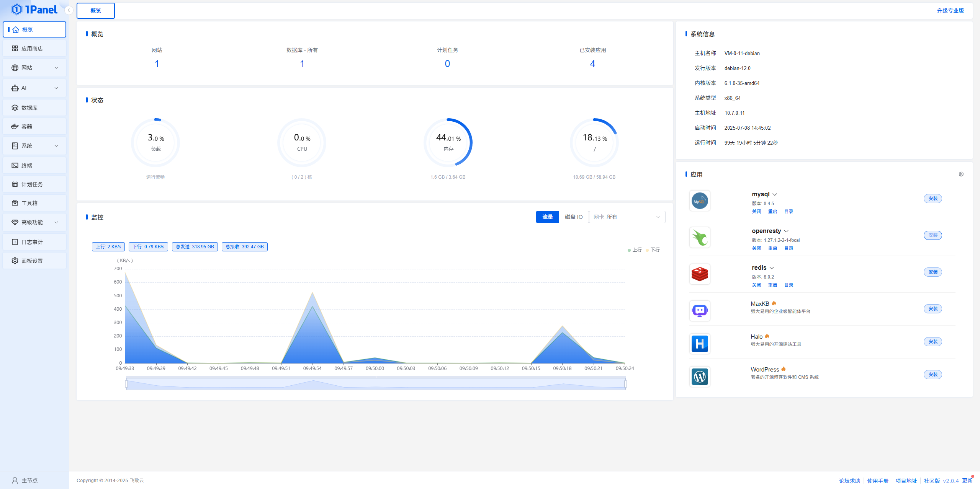Screen dimensions: 980x489
Task: Open the settings gear in Apps panel
Action: point(961,174)
